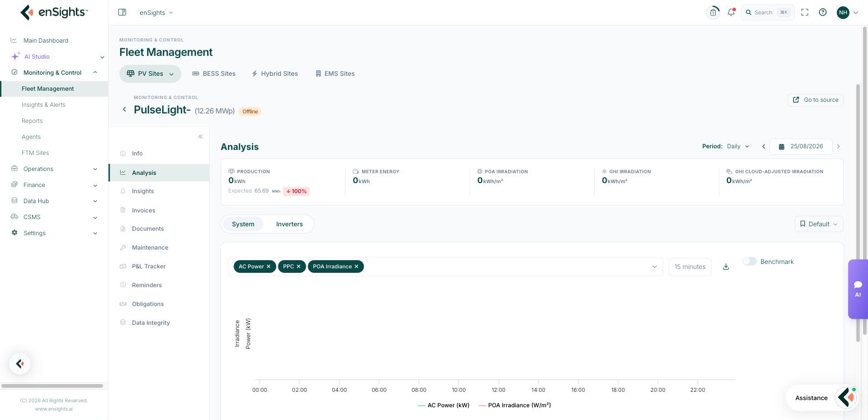Remove the PPC tag

click(x=298, y=267)
